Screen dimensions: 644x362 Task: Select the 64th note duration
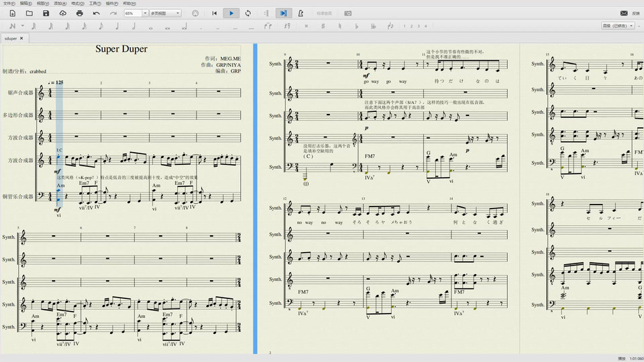51,26
